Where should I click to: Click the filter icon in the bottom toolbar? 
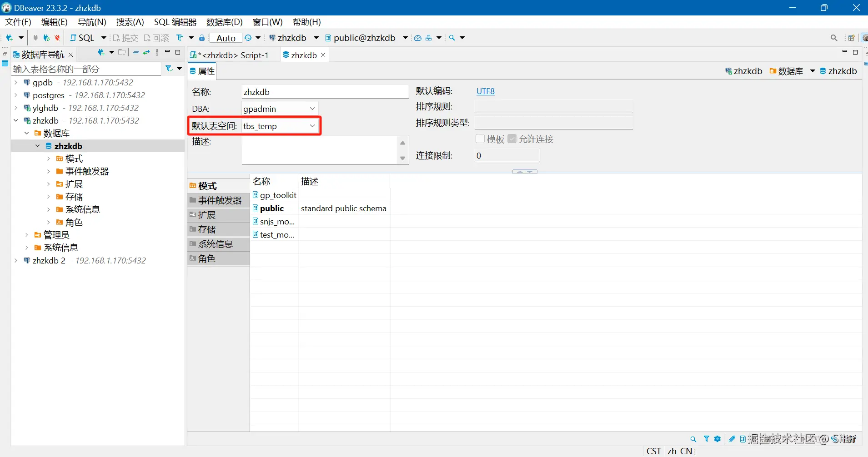click(x=706, y=439)
